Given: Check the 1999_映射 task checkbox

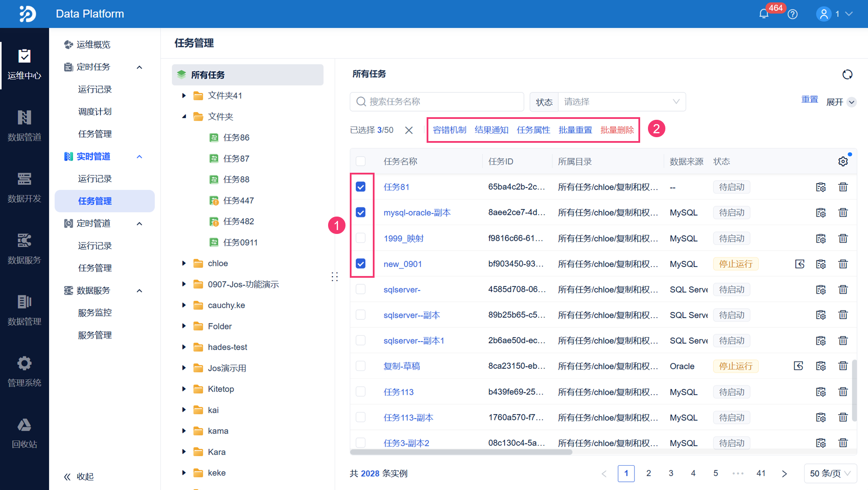Looking at the screenshot, I should [361, 238].
